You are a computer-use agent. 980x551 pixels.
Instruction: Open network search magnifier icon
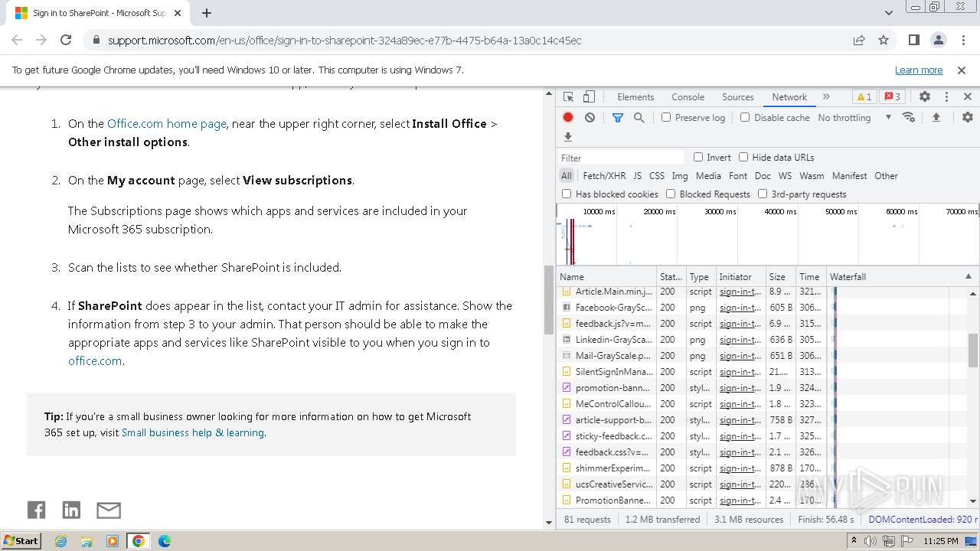pos(639,118)
